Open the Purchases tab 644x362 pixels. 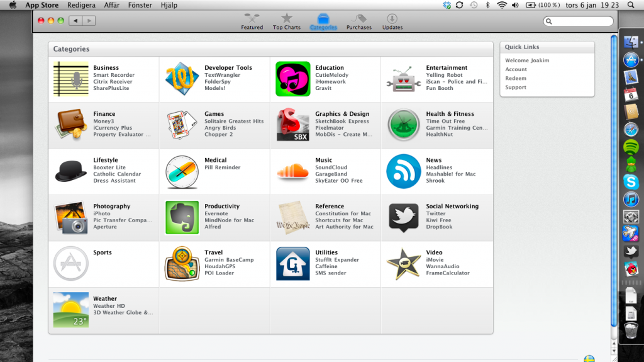(x=359, y=22)
